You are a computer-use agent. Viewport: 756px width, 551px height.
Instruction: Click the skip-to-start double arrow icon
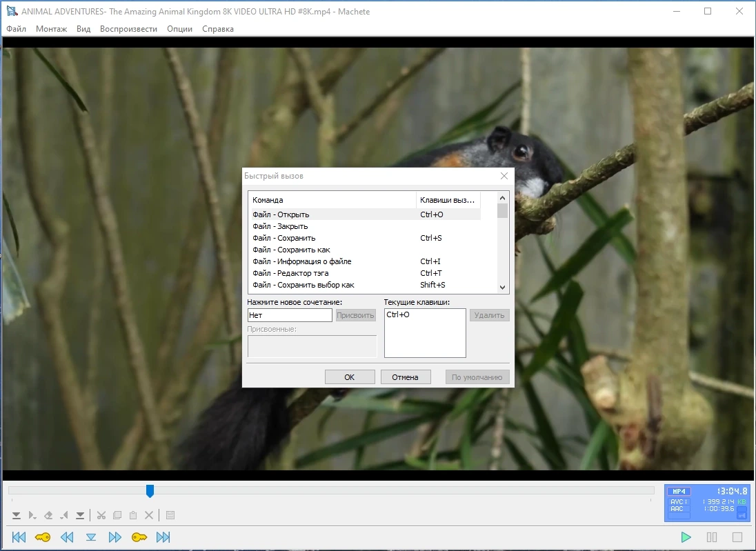19,537
